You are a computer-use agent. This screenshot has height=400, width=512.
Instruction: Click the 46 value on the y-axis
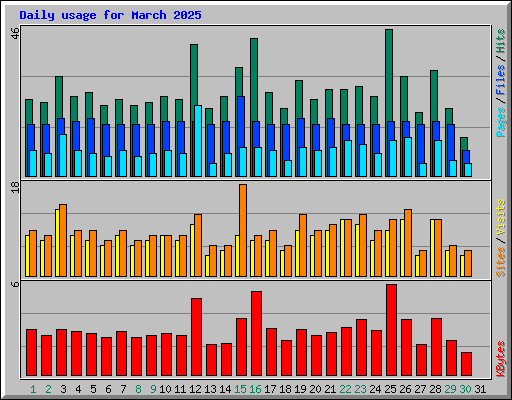tap(15, 33)
